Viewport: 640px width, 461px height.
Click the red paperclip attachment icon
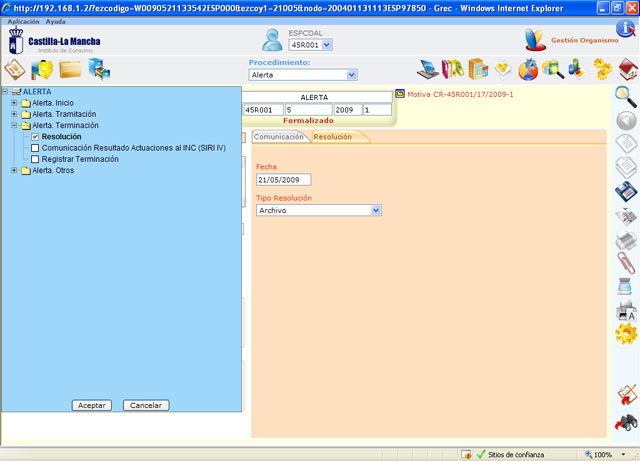pos(625,261)
